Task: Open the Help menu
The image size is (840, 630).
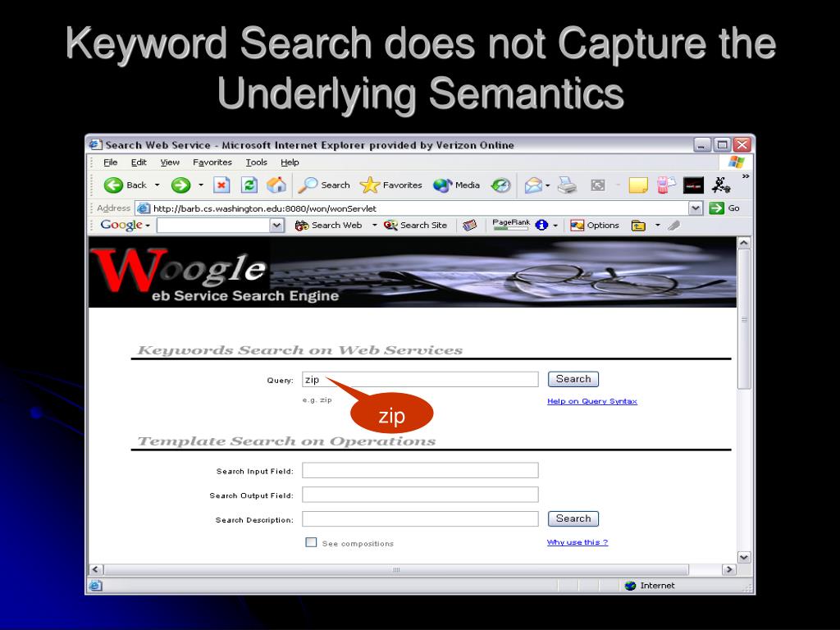Action: [290, 162]
